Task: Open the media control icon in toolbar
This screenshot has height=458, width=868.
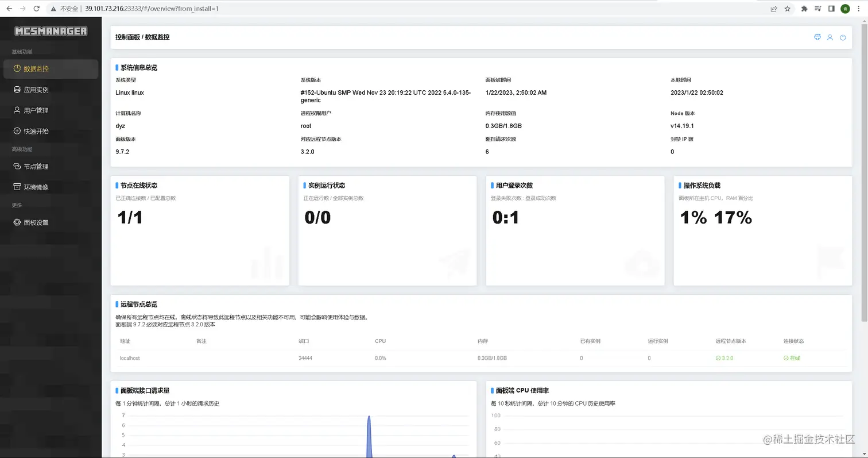Action: click(x=817, y=9)
